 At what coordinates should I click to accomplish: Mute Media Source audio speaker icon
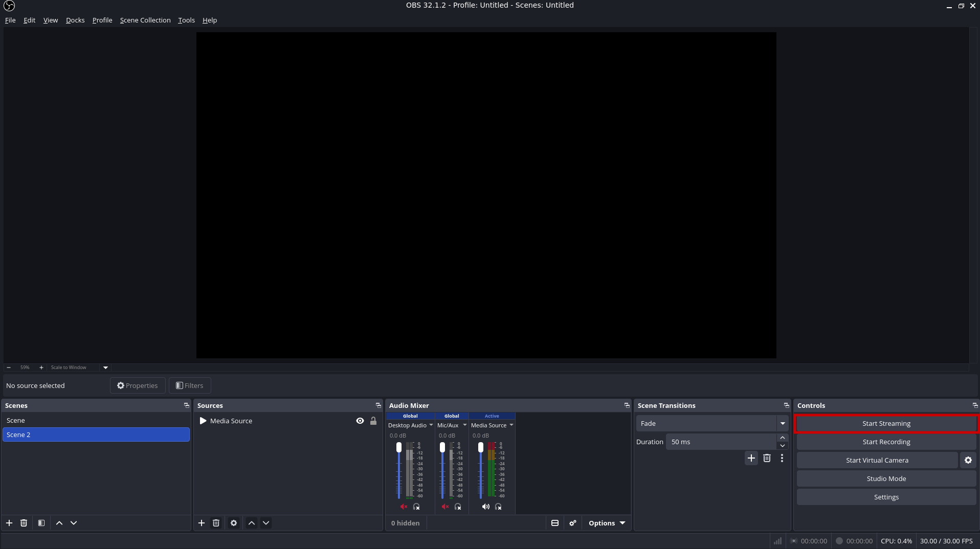[x=485, y=507]
